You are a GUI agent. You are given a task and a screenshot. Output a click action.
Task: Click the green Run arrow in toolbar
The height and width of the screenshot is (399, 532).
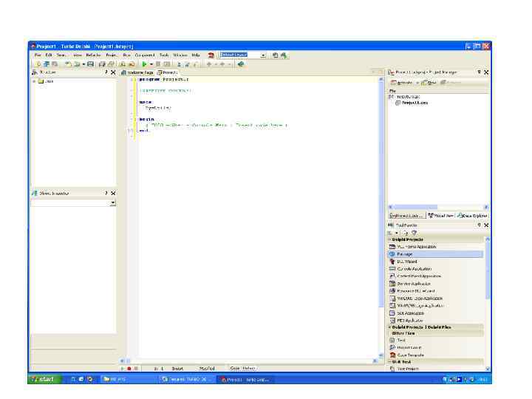pos(145,64)
